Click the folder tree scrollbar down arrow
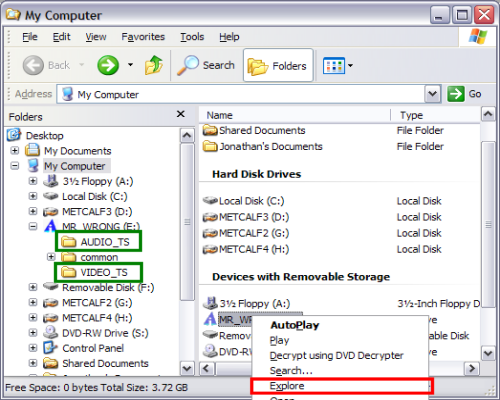The image size is (500, 400). (x=187, y=369)
